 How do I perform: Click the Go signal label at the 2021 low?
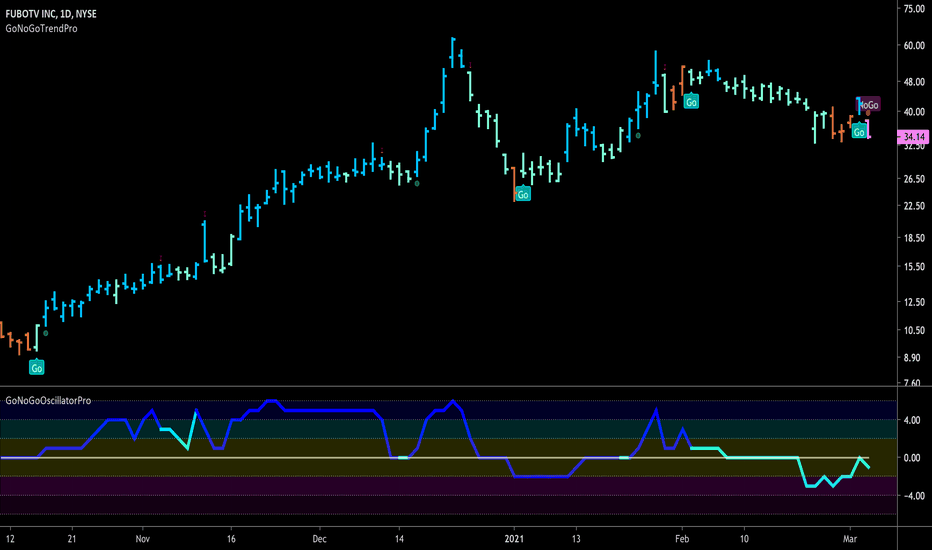[x=523, y=194]
